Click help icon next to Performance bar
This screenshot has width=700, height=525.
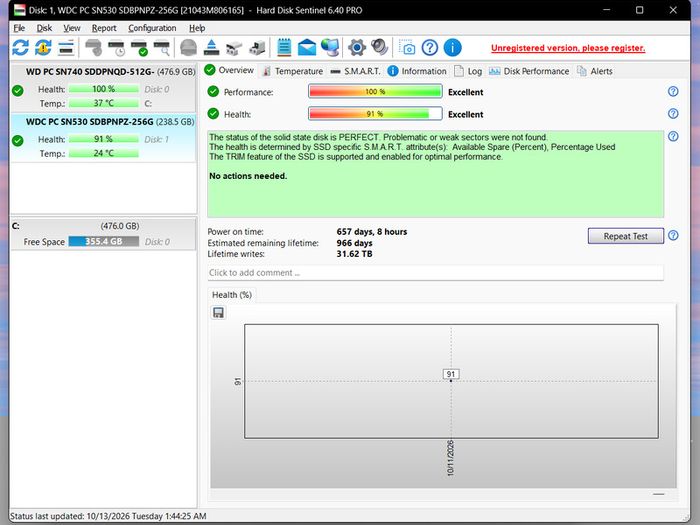coord(673,92)
